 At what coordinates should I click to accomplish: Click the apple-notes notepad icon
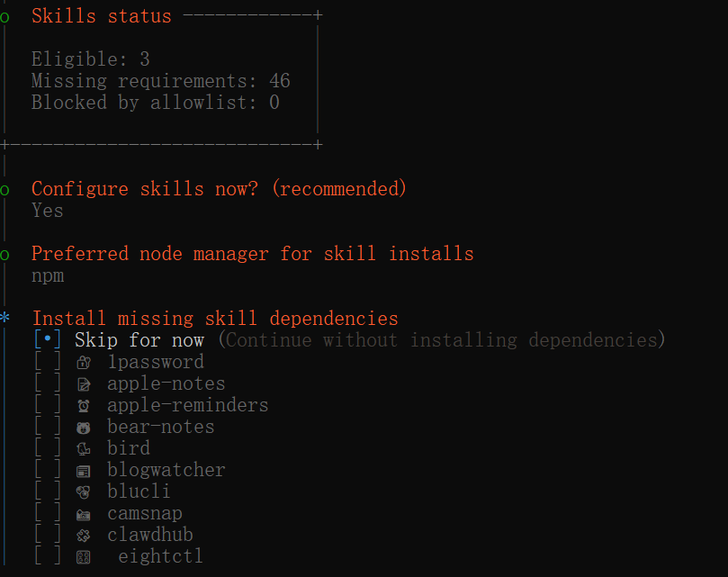(x=84, y=384)
